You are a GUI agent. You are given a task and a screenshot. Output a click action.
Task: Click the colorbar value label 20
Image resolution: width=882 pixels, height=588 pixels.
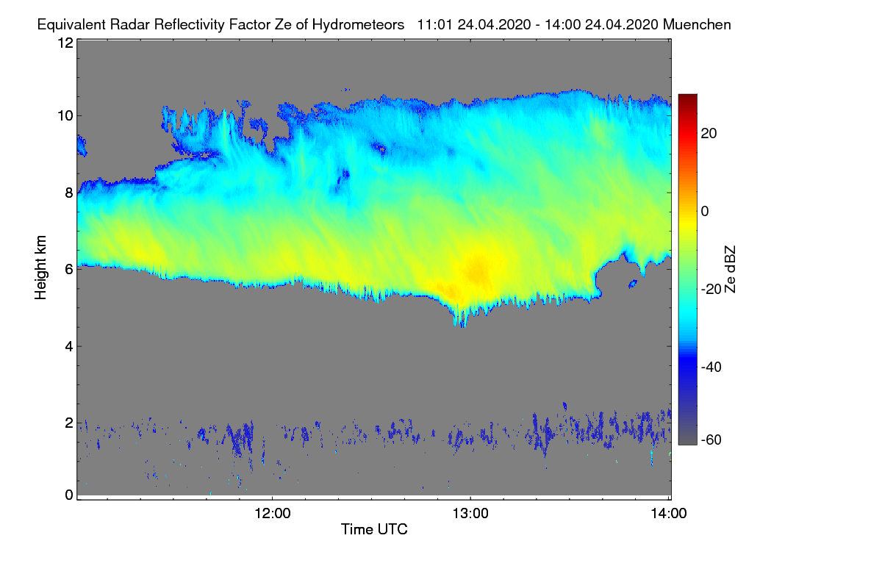[709, 133]
